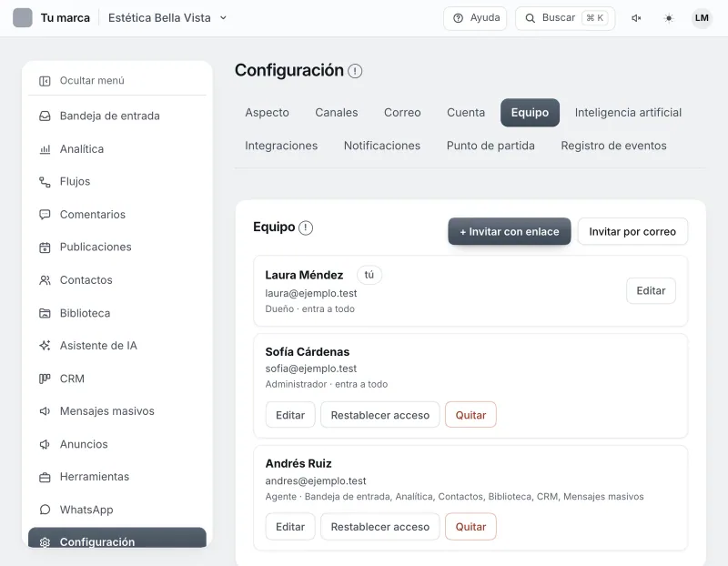728x566 pixels.
Task: Switch to the Canales tab
Action: point(337,112)
